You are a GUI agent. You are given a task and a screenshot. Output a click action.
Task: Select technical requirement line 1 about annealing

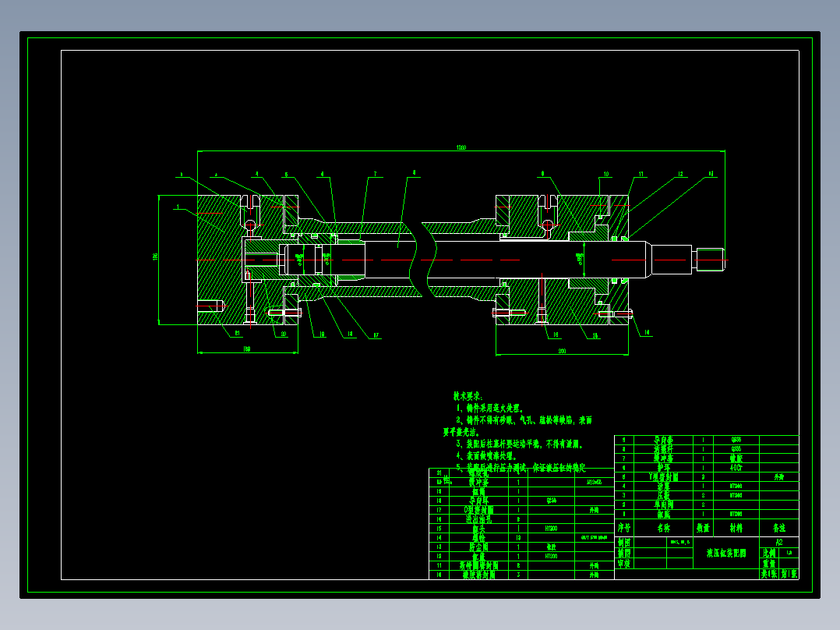click(489, 408)
